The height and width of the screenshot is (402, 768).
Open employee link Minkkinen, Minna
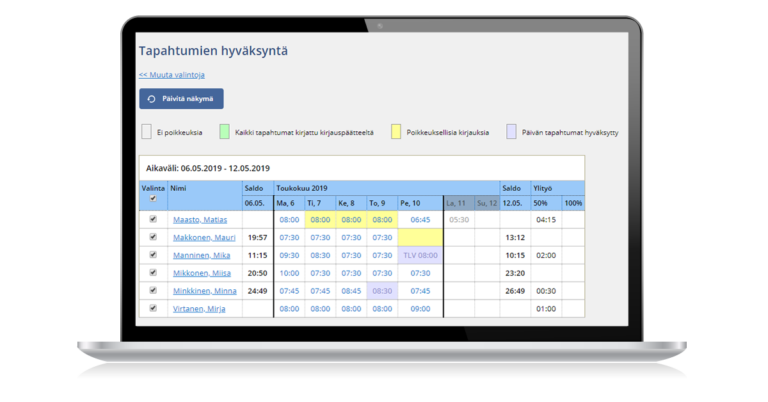click(205, 291)
